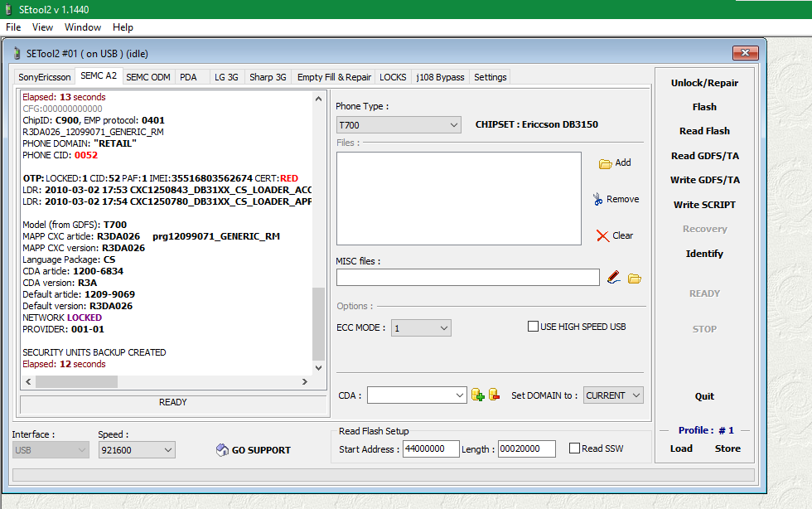Open the Speed dropdown showing 921600
Viewport: 812px width, 509px height.
136,449
